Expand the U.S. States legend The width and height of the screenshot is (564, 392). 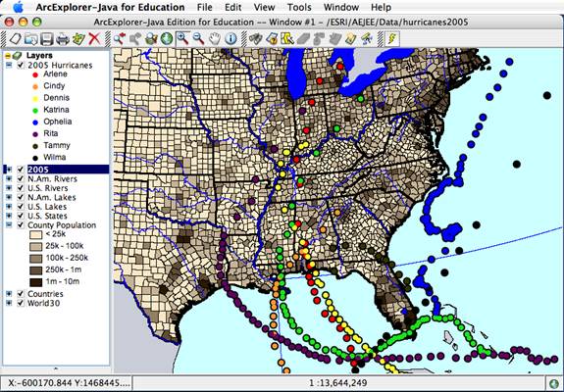click(9, 216)
